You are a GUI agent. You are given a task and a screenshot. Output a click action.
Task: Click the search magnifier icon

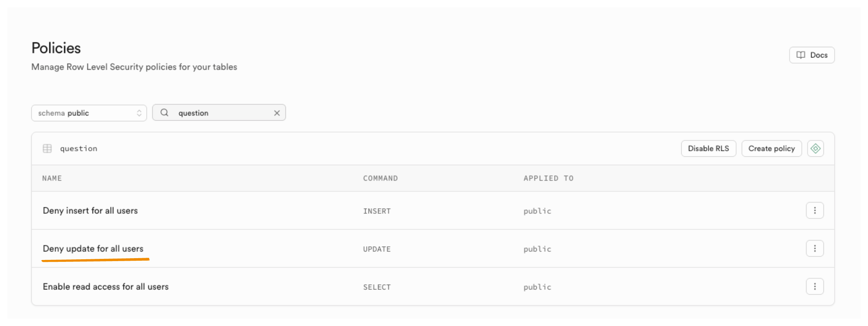click(165, 113)
